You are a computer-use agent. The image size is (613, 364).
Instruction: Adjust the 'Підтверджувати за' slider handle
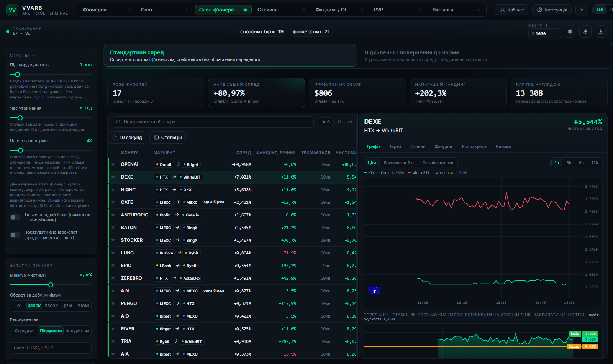tap(17, 74)
